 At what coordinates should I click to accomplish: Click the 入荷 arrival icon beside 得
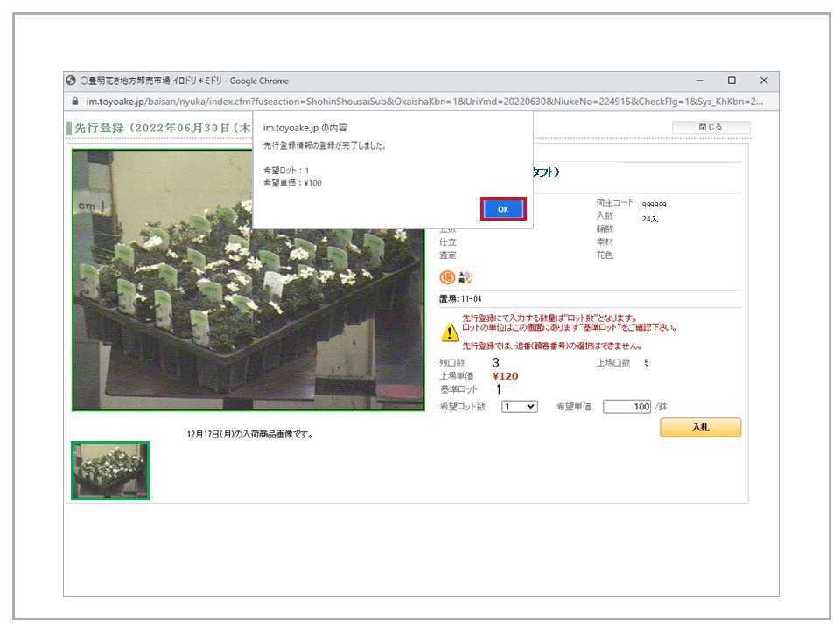click(465, 278)
